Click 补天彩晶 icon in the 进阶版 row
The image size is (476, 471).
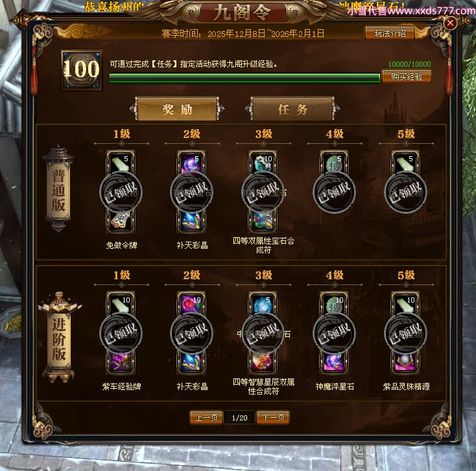pyautogui.click(x=191, y=362)
